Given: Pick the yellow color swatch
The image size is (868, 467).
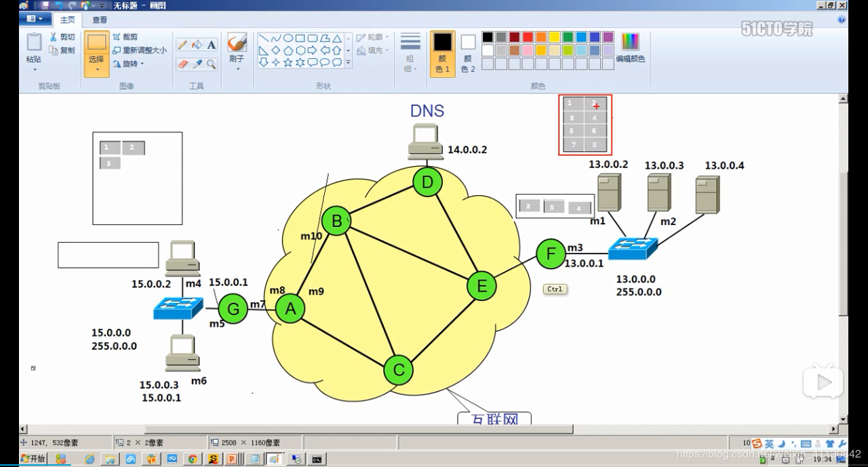Looking at the screenshot, I should [x=555, y=37].
